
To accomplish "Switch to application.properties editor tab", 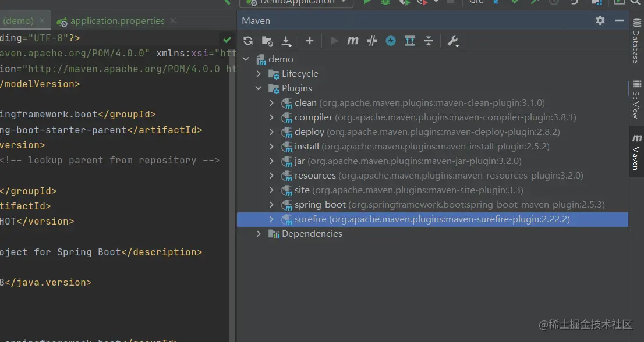I will click(116, 21).
